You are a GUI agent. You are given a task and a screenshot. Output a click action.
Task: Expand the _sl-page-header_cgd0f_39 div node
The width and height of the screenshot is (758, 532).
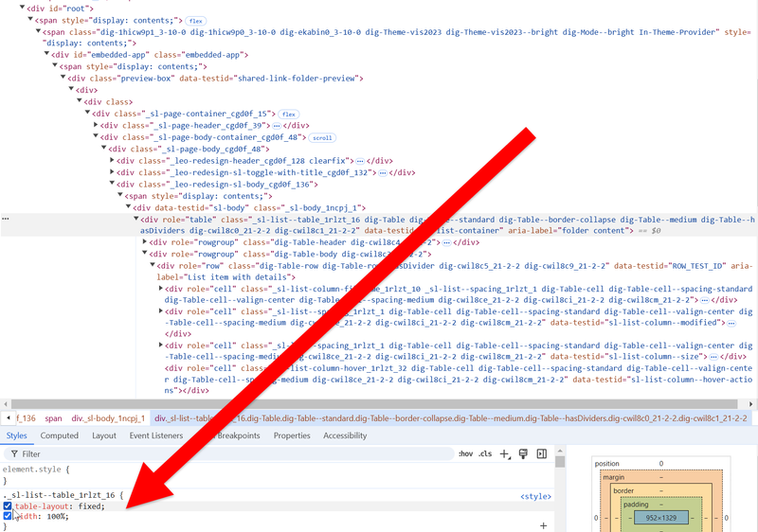pyautogui.click(x=96, y=125)
